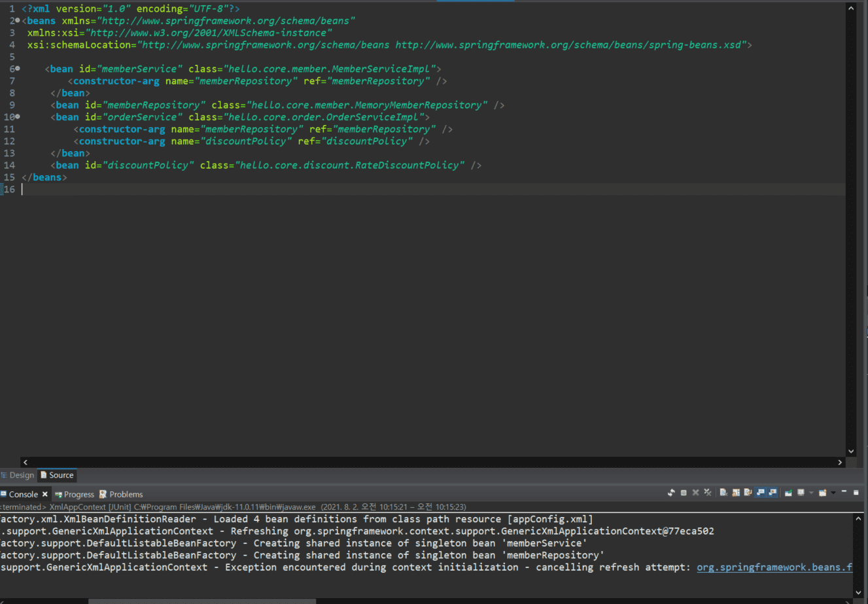Toggle Scroll Lock in the Console toolbar

click(x=736, y=493)
